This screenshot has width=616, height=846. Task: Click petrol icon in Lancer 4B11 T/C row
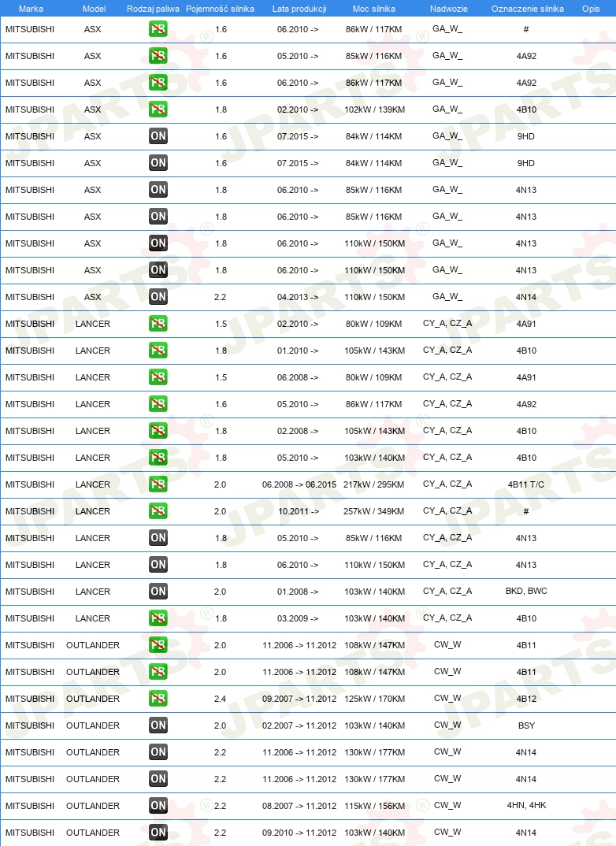click(158, 484)
